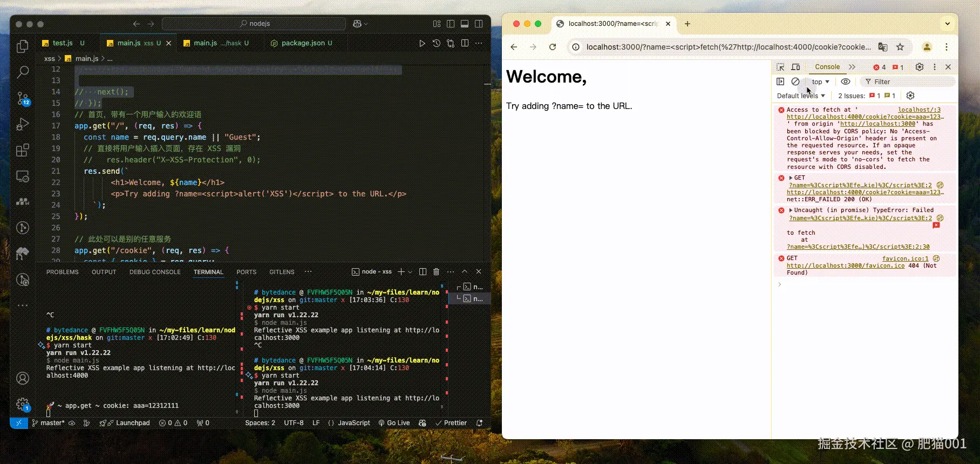This screenshot has width=980, height=464.
Task: Open the Manage gear in activity bar
Action: click(x=23, y=404)
